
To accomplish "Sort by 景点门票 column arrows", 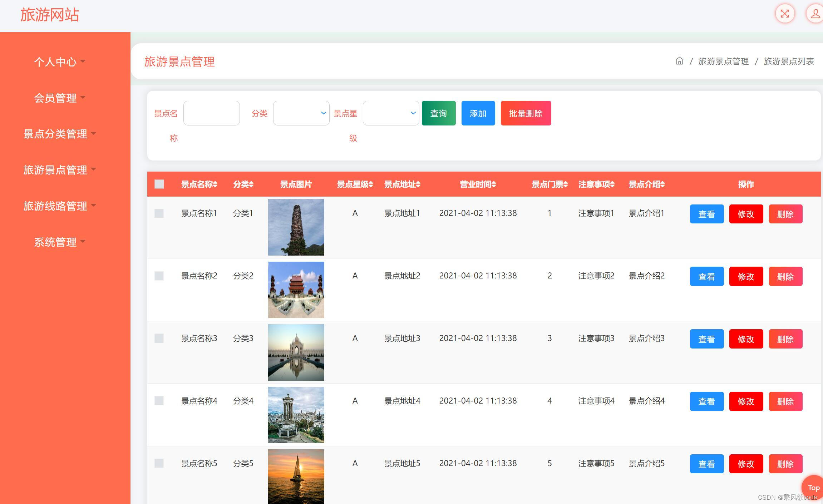I will tap(566, 184).
